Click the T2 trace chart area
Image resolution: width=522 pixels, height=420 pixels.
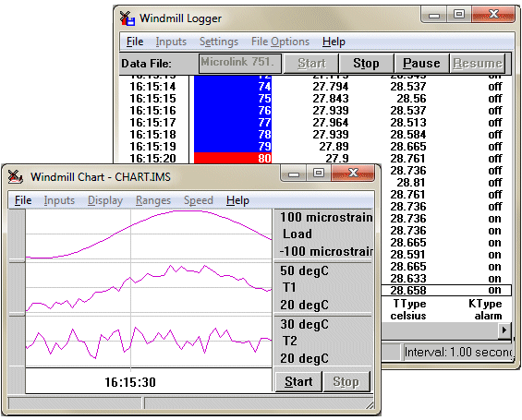click(x=149, y=342)
